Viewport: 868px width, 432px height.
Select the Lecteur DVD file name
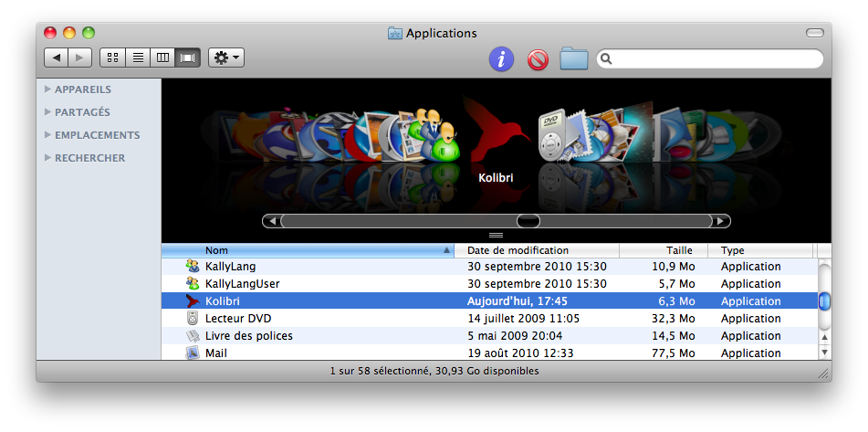pyautogui.click(x=238, y=319)
